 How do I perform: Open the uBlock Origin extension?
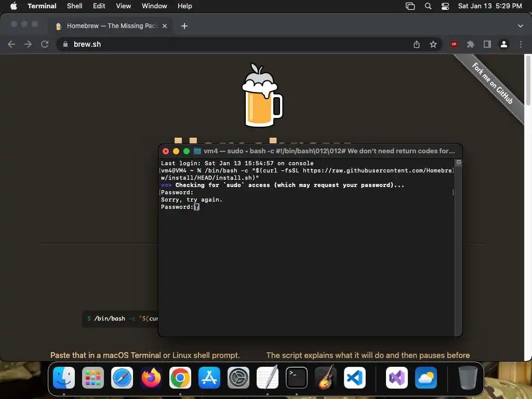[x=454, y=44]
